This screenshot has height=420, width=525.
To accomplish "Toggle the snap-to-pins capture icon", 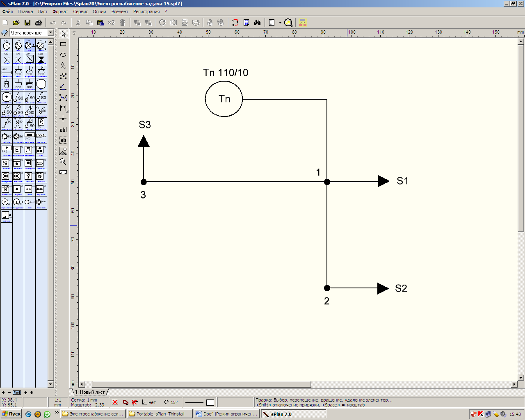I will tap(135, 402).
